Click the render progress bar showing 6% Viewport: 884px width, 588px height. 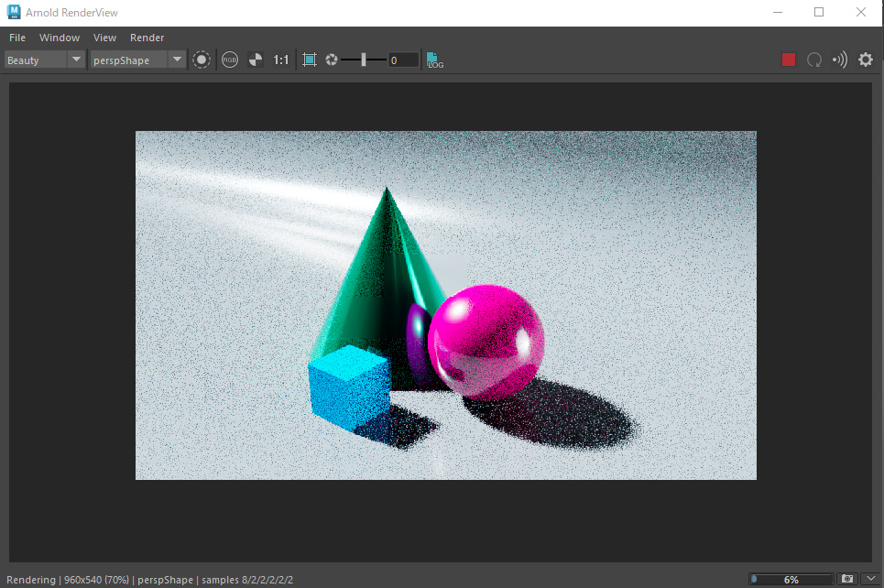[791, 579]
